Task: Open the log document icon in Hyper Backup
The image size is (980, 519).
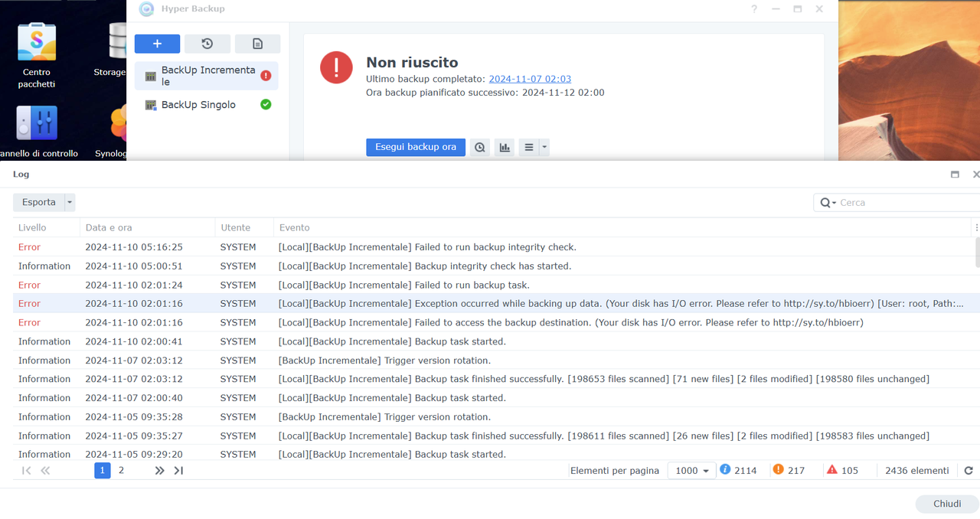Action: [x=257, y=44]
